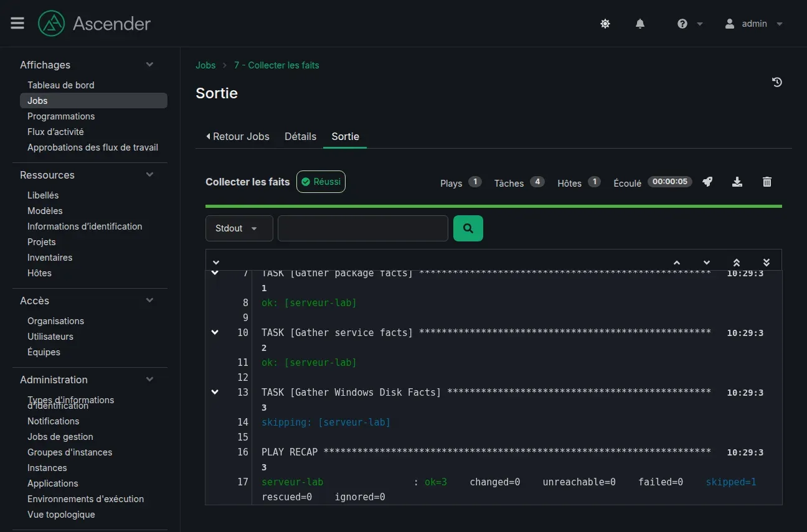This screenshot has width=807, height=532.
Task: Open the notifications bell
Action: click(x=640, y=24)
